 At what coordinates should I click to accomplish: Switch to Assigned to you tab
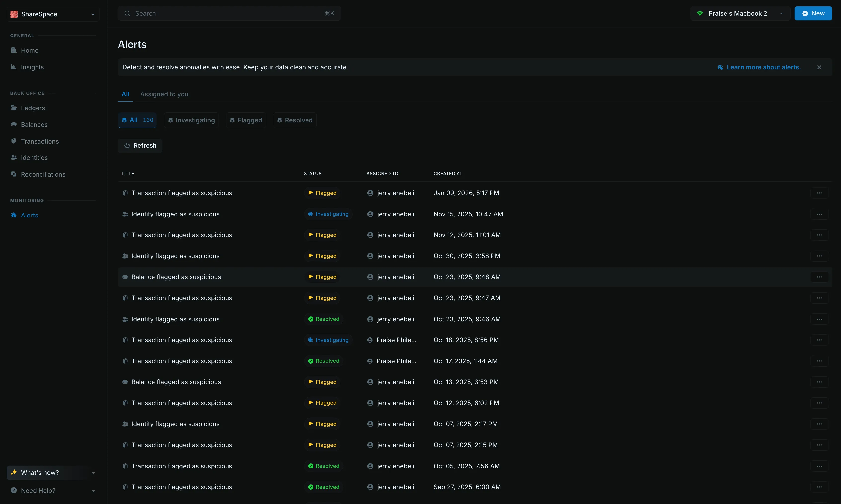[164, 94]
